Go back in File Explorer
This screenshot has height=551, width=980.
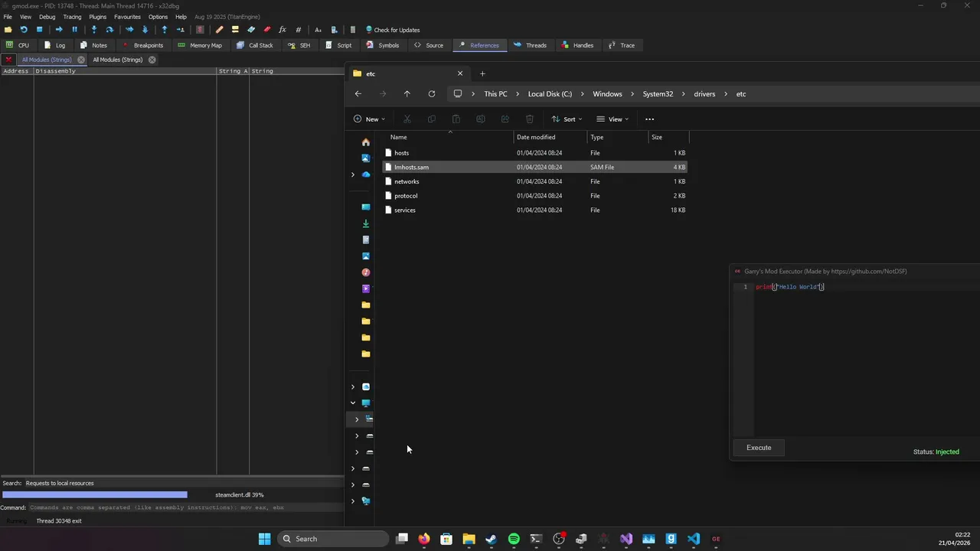tap(358, 94)
